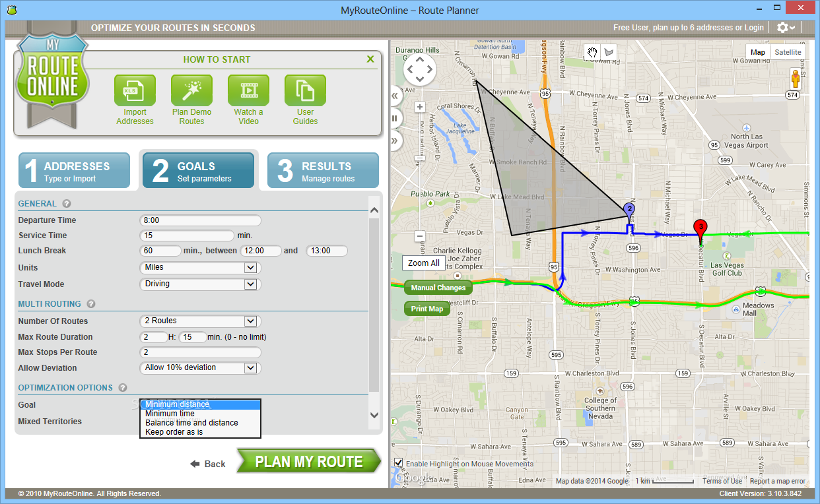Click the Service Time field

188,236
